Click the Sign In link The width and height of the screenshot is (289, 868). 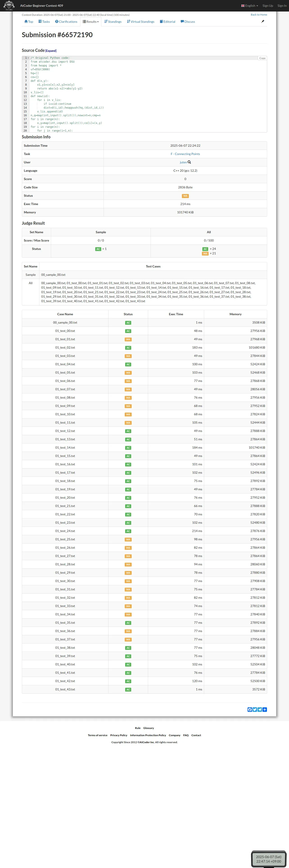[282, 6]
